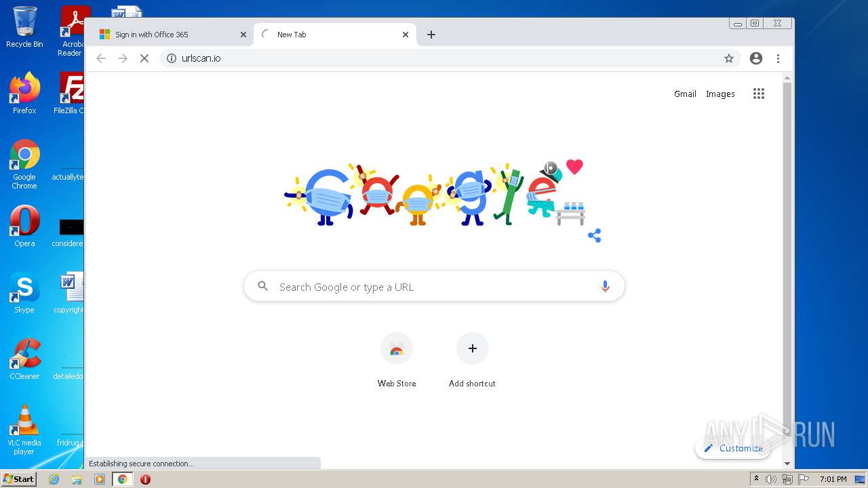
Task: Open Action Center flag in system tray
Action: click(x=803, y=479)
